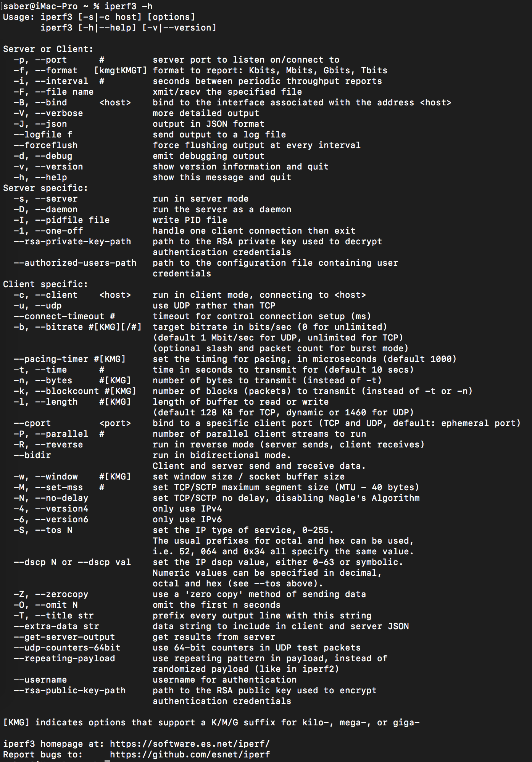Click the '--udp-counters-64bit' option text
Viewport: 532px width, 762px height.
67,647
